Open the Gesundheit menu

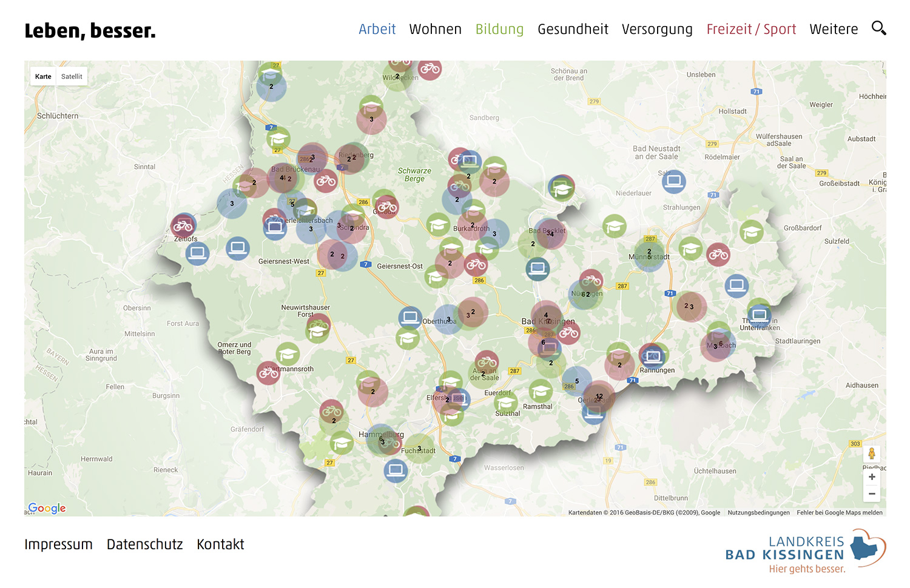point(573,29)
